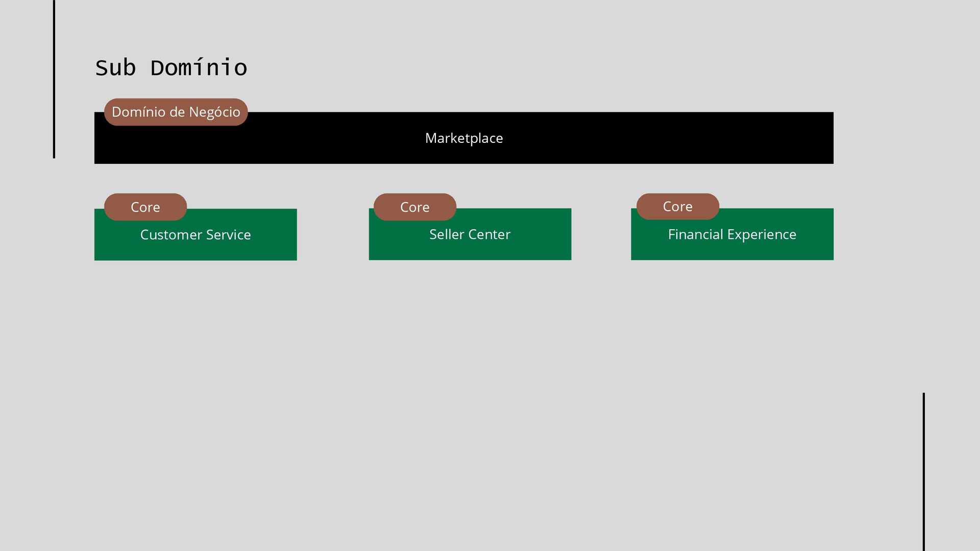Click the Core tag above Financial Experience
Screen dimensions: 980x551
(678, 207)
